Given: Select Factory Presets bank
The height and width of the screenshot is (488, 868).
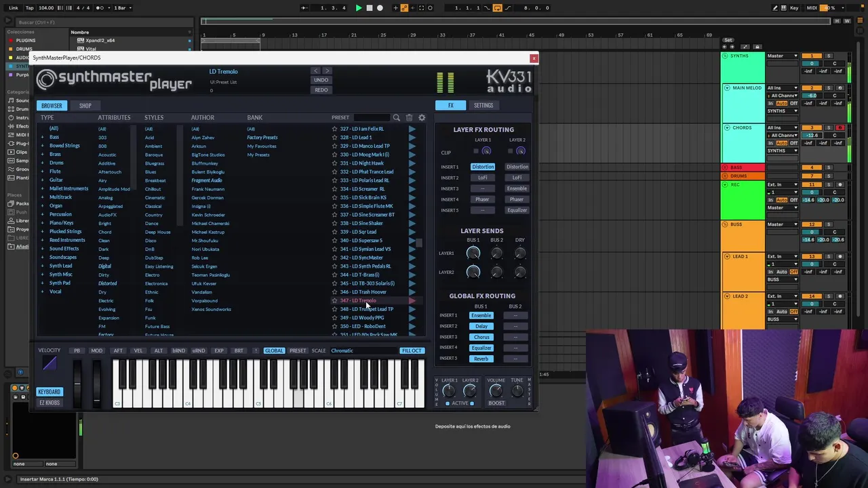Looking at the screenshot, I should 262,138.
